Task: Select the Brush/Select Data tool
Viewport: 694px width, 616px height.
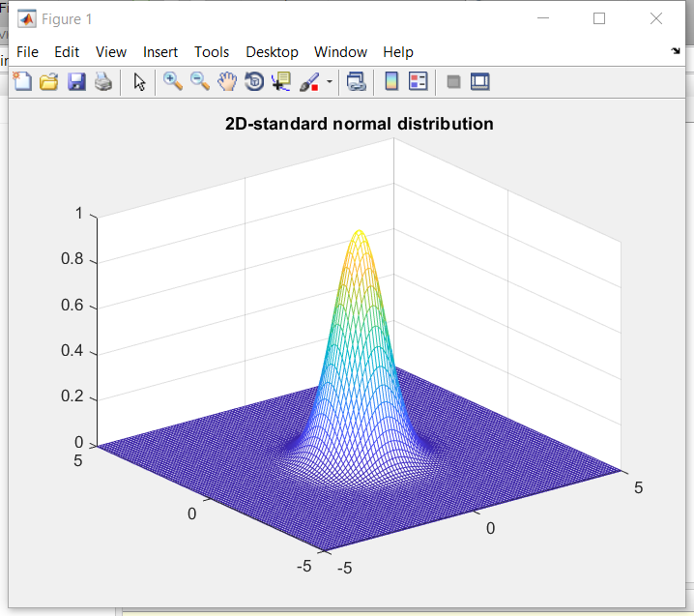Action: 309,82
